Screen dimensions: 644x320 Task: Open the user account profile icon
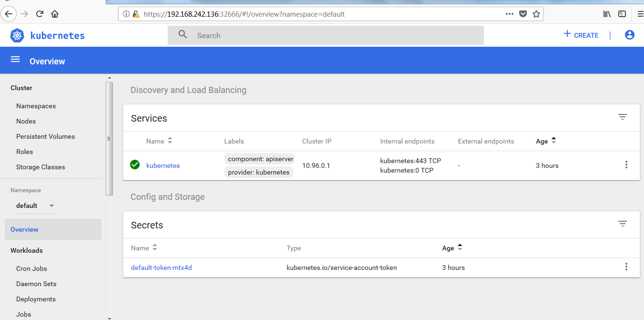[x=630, y=35]
